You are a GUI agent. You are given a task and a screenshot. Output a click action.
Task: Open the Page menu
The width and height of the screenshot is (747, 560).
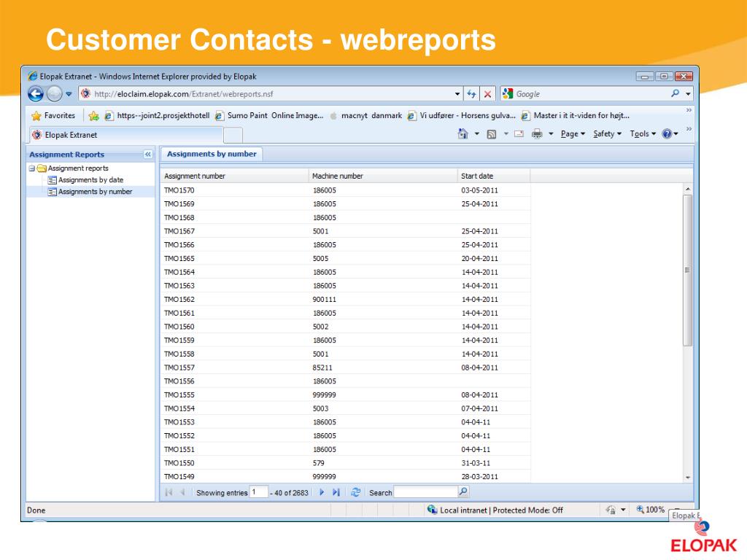[573, 134]
